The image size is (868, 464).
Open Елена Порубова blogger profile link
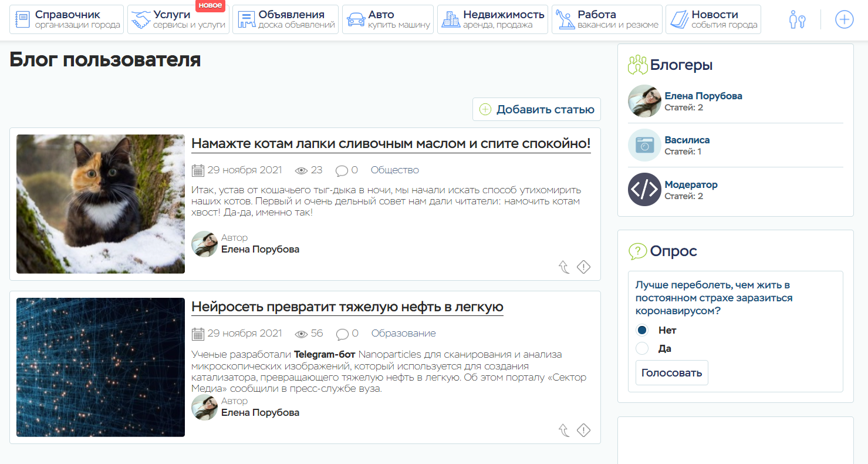703,96
